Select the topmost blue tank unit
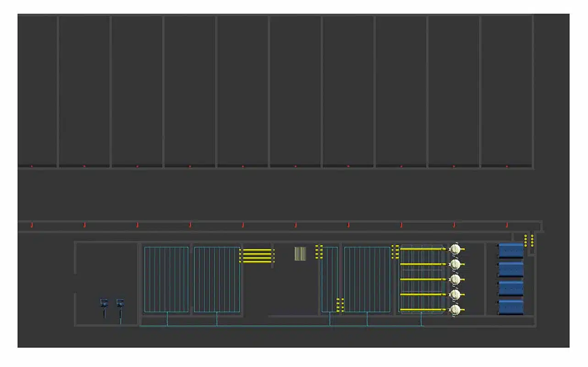The width and height of the screenshot is (588, 367). [x=511, y=250]
